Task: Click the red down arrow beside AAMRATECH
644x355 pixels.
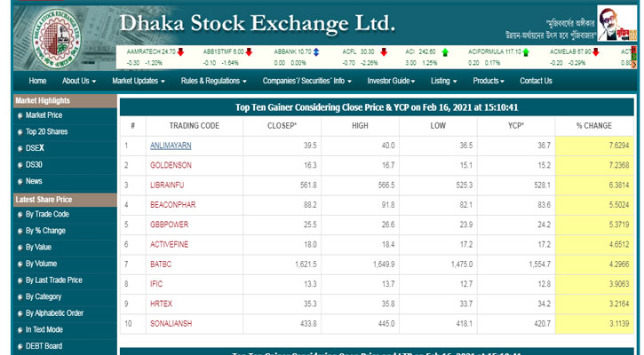Action: coord(181,51)
